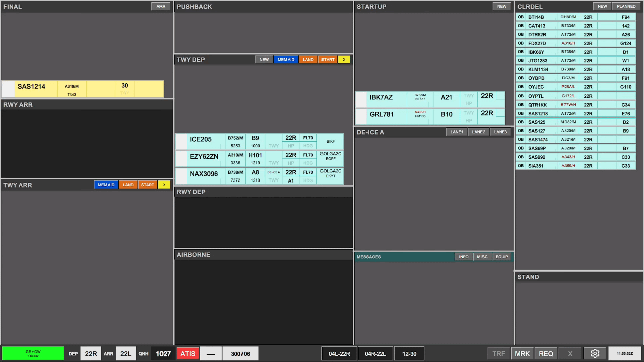This screenshot has width=644, height=362.
Task: Click the green GE+GW frequency indicator
Action: (33, 354)
